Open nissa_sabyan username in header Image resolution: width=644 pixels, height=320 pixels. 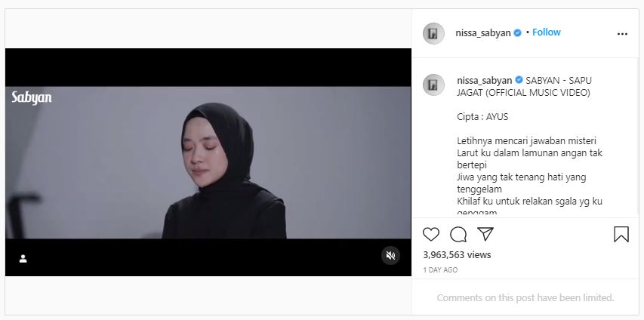(483, 33)
